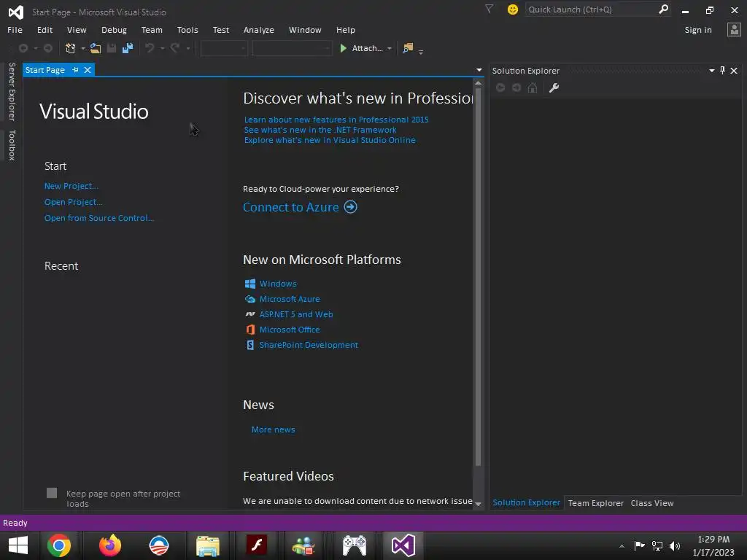Open the Debug menu
Image resolution: width=747 pixels, height=560 pixels.
click(x=114, y=30)
